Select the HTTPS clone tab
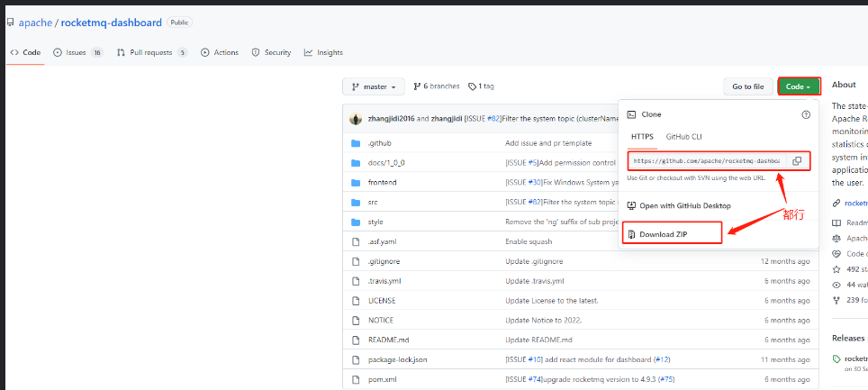 (x=642, y=137)
